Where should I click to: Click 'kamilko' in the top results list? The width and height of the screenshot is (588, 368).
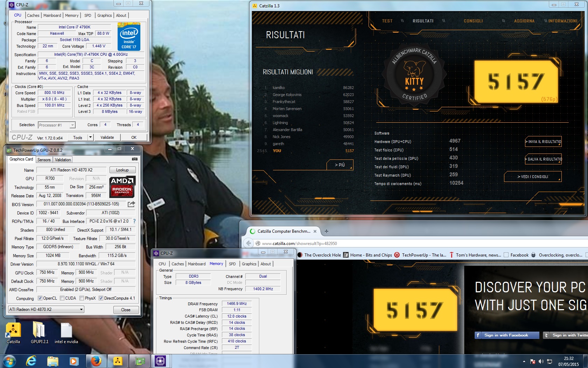[279, 88]
